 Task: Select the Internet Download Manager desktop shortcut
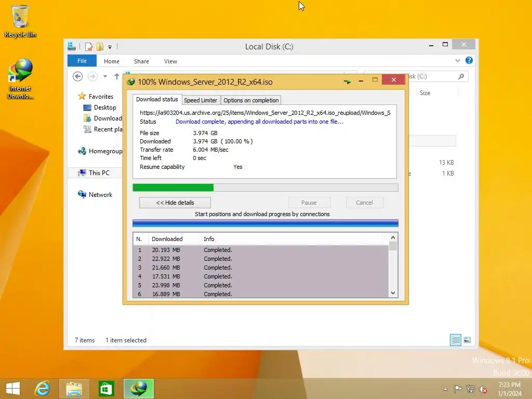(x=20, y=79)
